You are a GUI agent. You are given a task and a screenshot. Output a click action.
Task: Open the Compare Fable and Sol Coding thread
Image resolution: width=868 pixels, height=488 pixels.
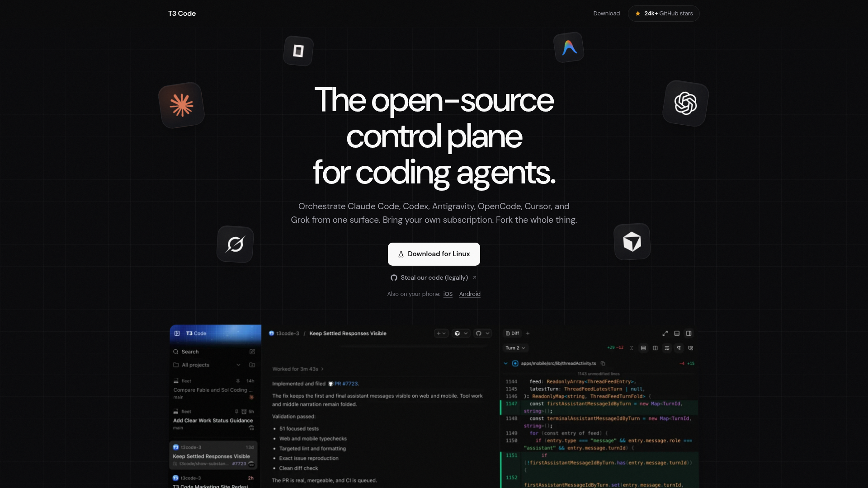(x=212, y=390)
